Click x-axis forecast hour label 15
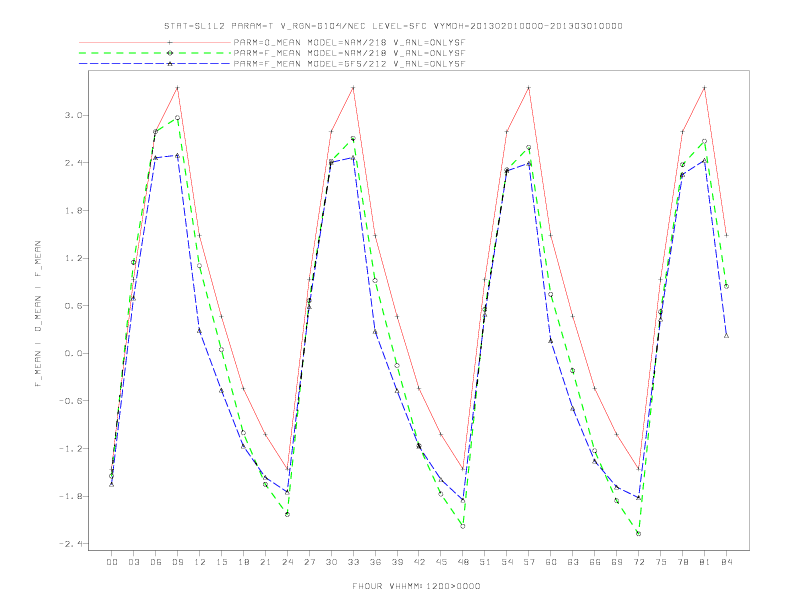 [x=221, y=562]
